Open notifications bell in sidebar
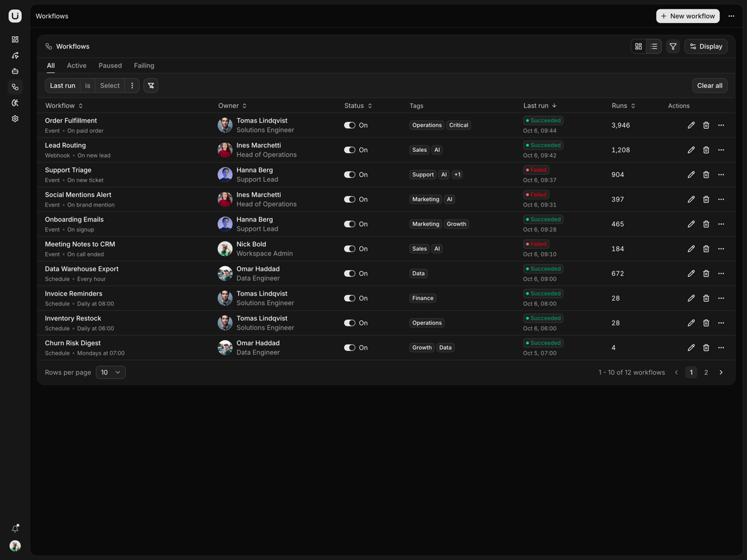The height and width of the screenshot is (560, 747). (x=15, y=528)
